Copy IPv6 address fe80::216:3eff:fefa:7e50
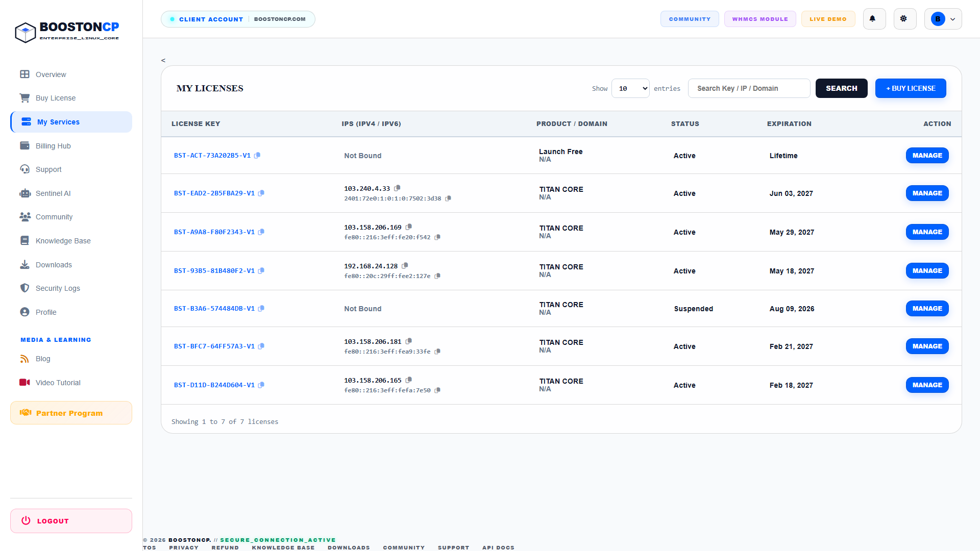 tap(437, 390)
